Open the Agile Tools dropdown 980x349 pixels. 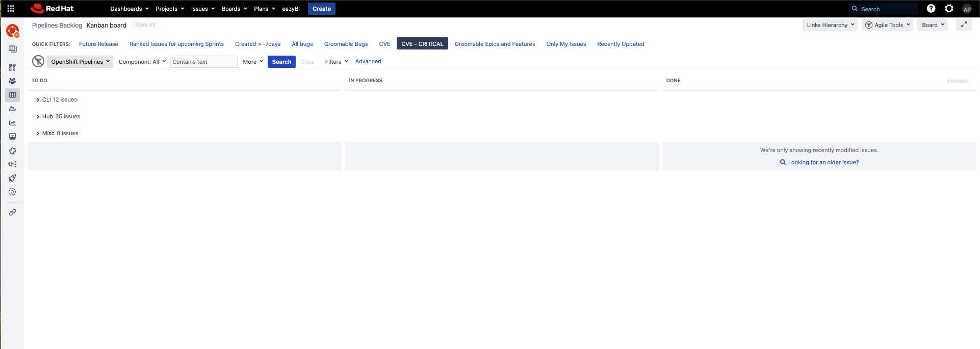coord(887,25)
